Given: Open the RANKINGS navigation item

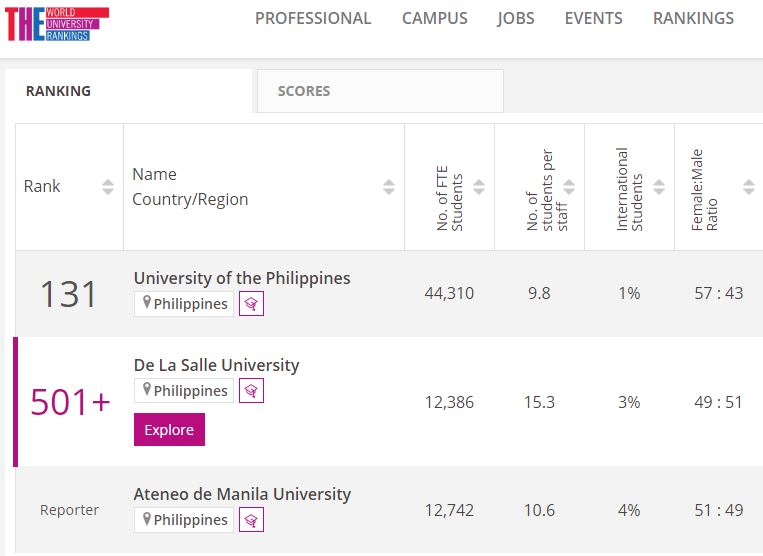Looking at the screenshot, I should (693, 18).
